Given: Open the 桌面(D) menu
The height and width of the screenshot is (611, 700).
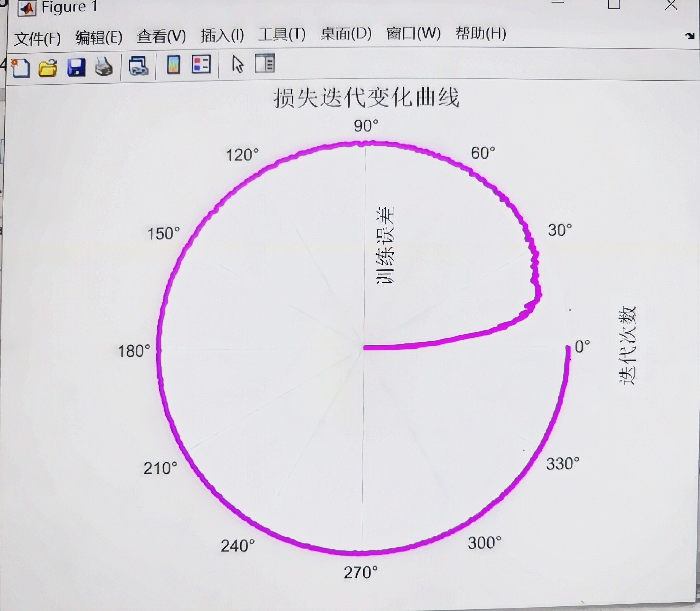Looking at the screenshot, I should click(346, 35).
